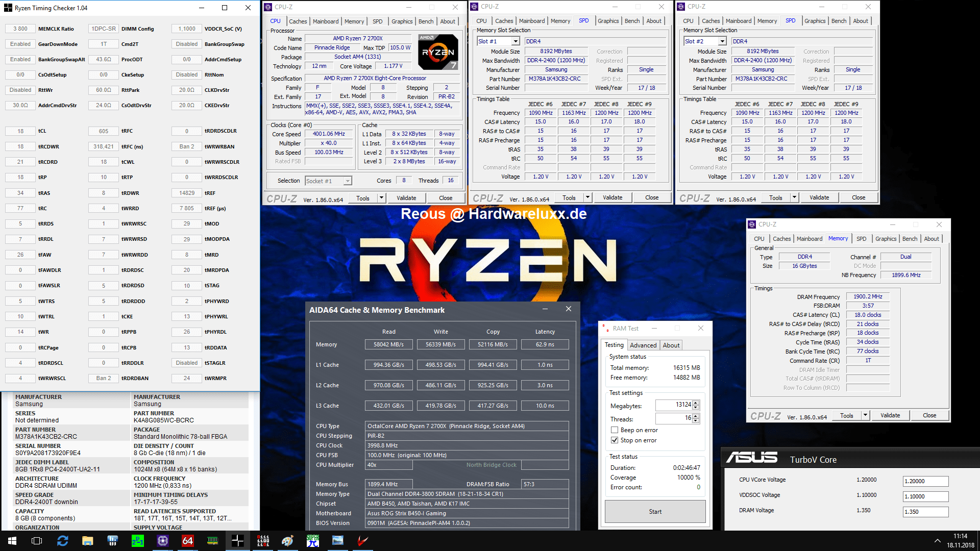The height and width of the screenshot is (551, 980).
Task: Open SPD tab in CPU-Z Memory window
Action: tap(862, 239)
